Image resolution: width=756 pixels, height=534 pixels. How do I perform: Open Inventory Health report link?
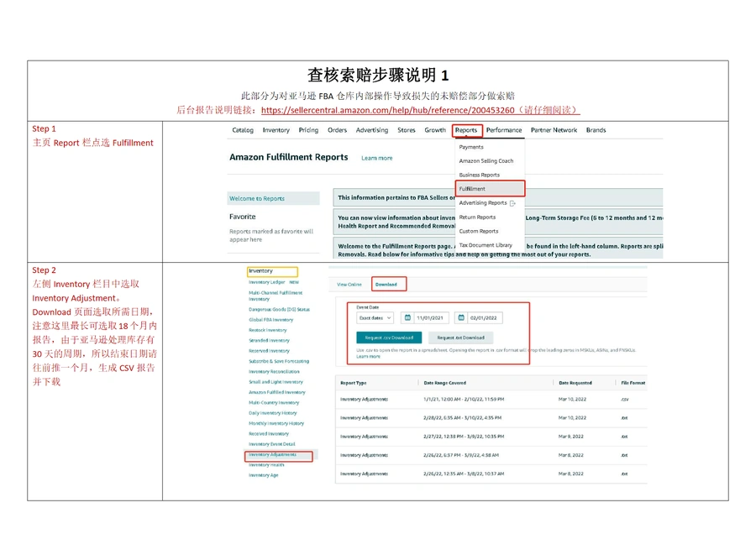pyautogui.click(x=266, y=465)
